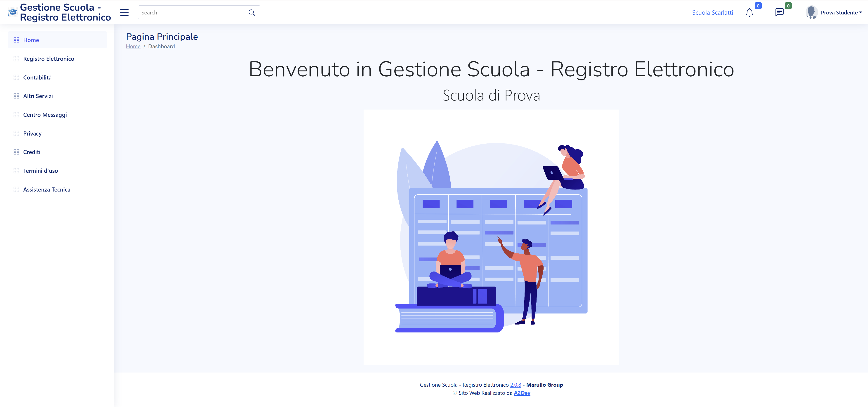Open the hamburger menu
Viewport: 868px width, 407px height.
click(x=124, y=12)
